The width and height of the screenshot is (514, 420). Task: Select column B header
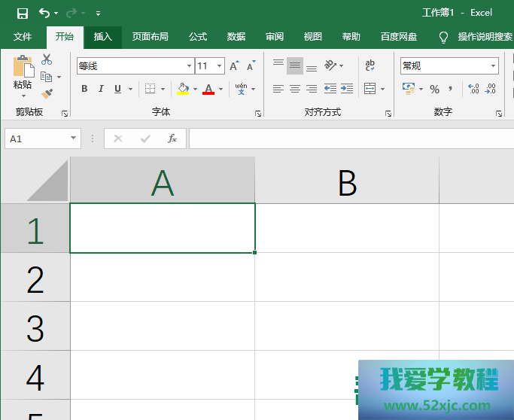coord(347,181)
